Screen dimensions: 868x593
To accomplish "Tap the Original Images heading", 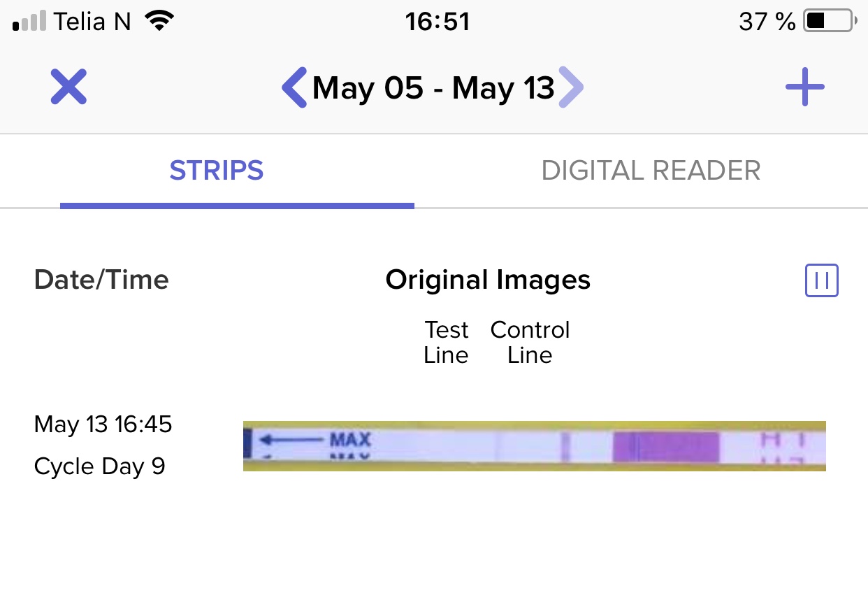I will [488, 280].
